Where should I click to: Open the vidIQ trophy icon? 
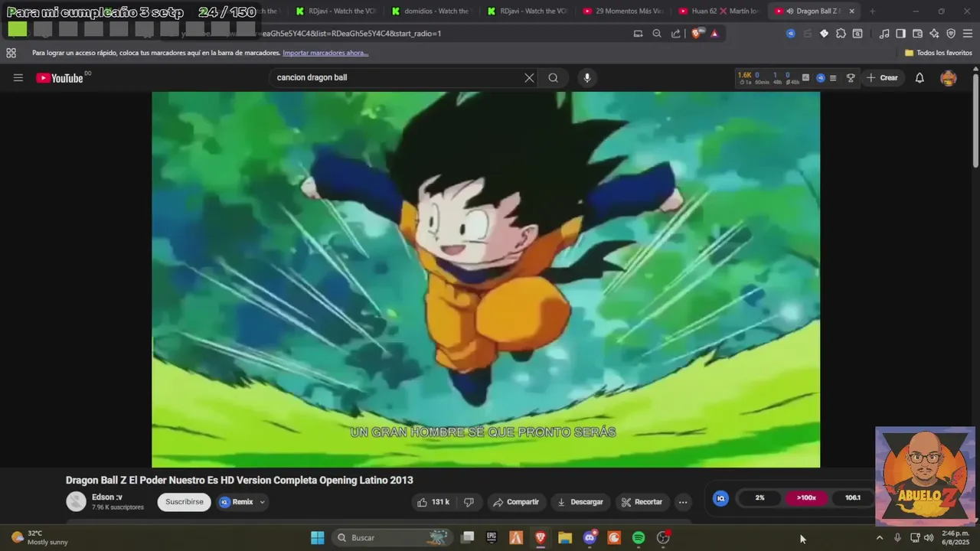coord(851,77)
